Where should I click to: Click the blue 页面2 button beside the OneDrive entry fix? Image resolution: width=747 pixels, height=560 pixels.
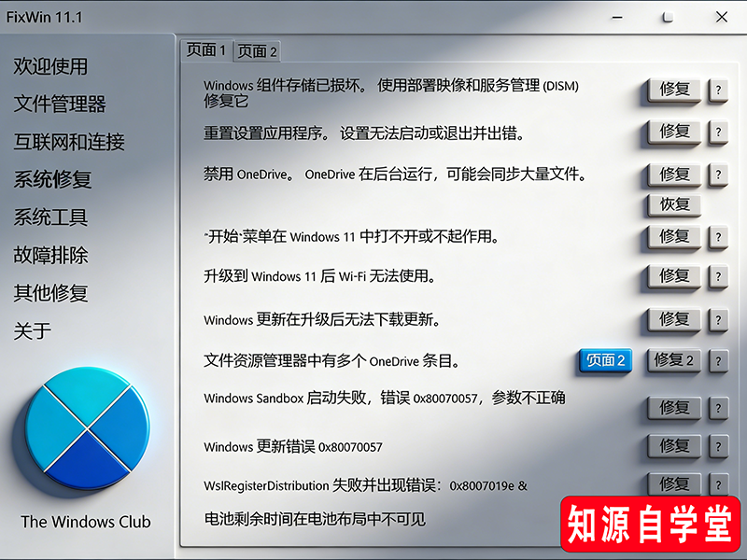coord(605,361)
